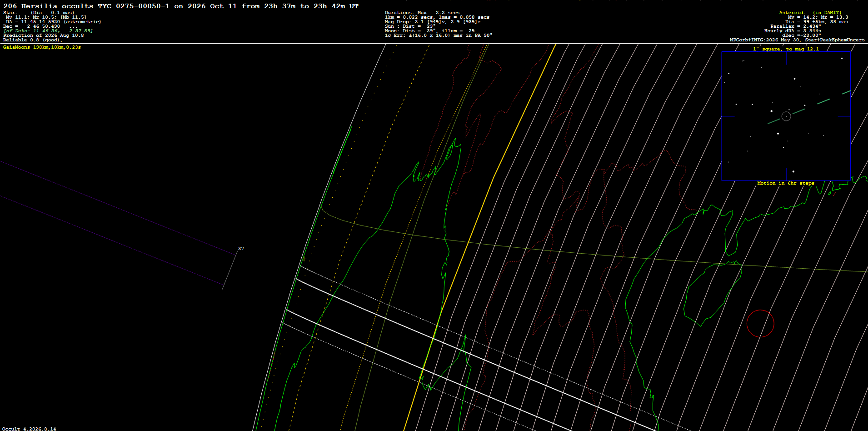Click the "Moon: Dist = 39°, illum = 2%" entry
868x431 pixels.
point(429,31)
